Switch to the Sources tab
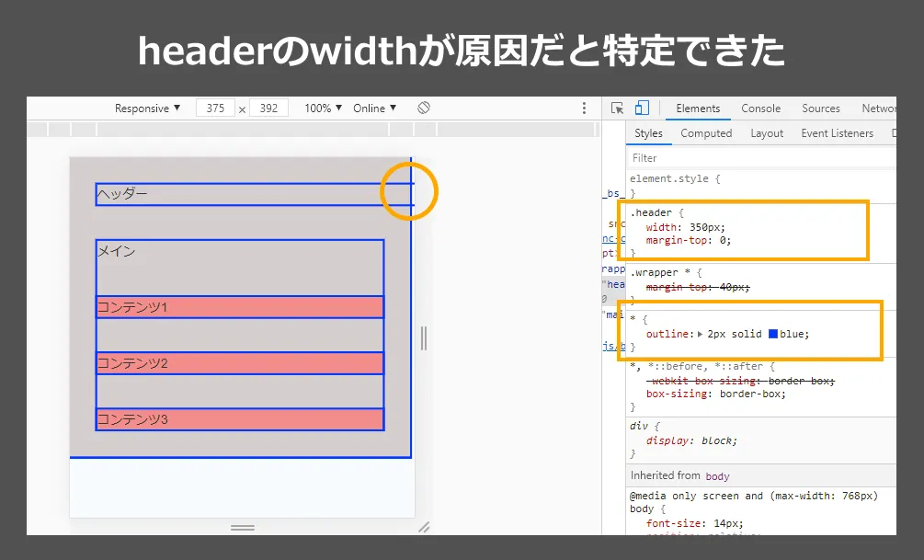 coord(820,109)
